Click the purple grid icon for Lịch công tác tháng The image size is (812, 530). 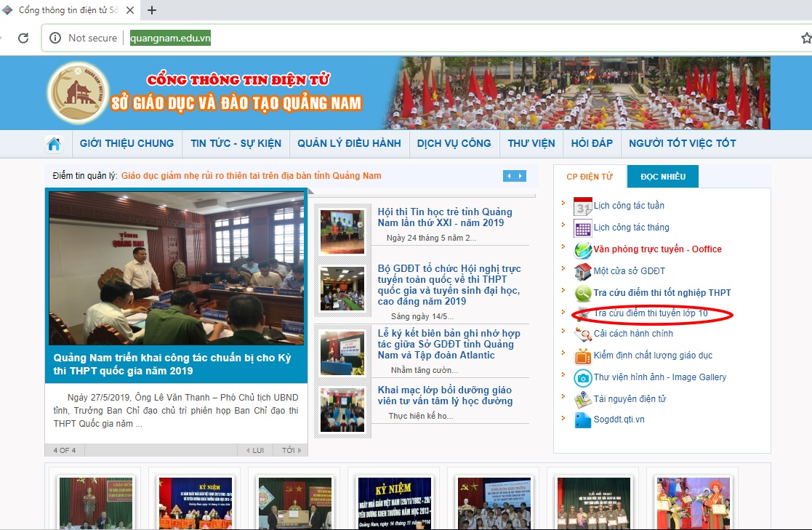coord(583,228)
